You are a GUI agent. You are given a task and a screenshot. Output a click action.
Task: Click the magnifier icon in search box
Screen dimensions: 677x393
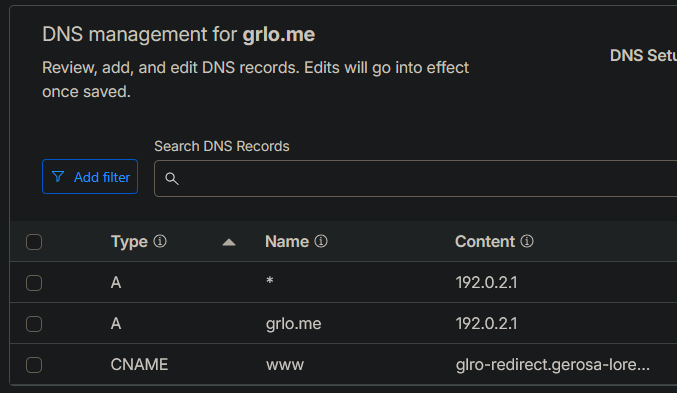pyautogui.click(x=172, y=178)
